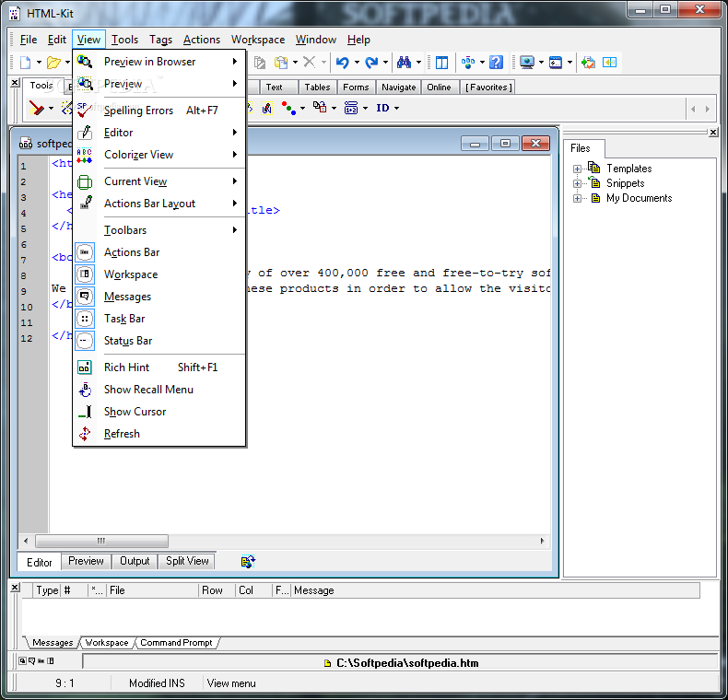Choose Show Recall Menu entry
The height and width of the screenshot is (700, 728).
pos(159,390)
